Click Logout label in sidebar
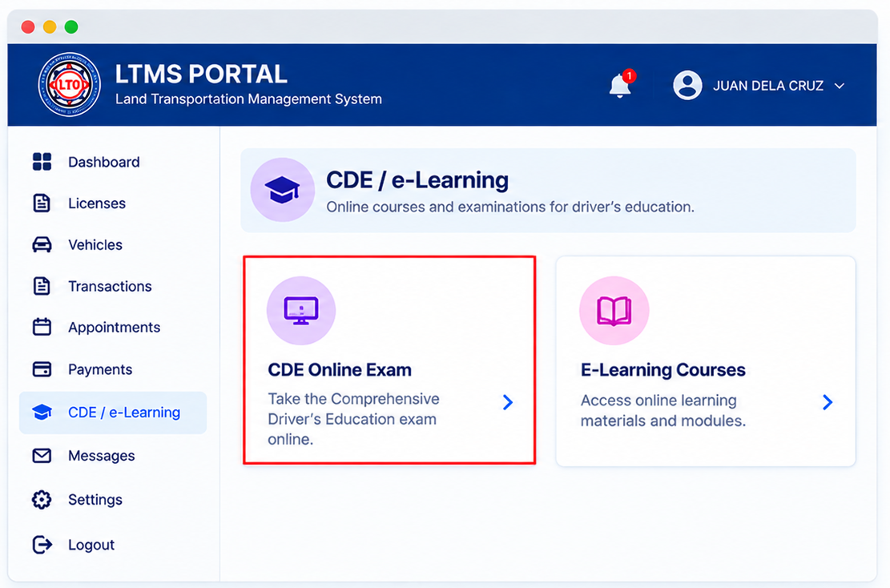The height and width of the screenshot is (588, 890). pos(91,545)
